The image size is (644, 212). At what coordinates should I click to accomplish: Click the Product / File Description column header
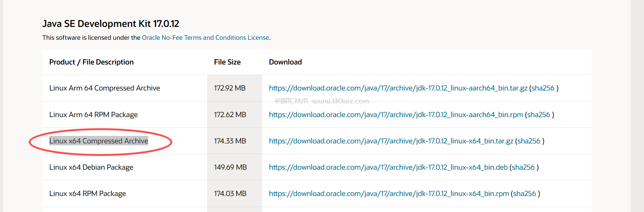click(91, 62)
